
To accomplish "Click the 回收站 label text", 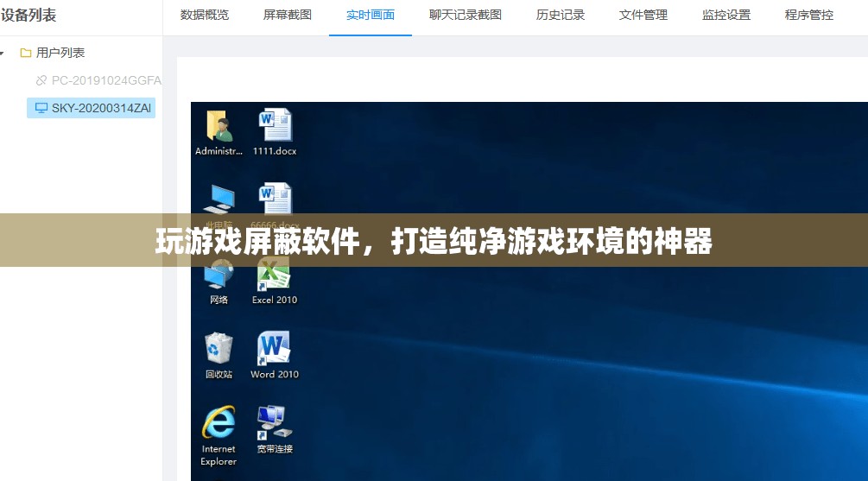I will (219, 374).
